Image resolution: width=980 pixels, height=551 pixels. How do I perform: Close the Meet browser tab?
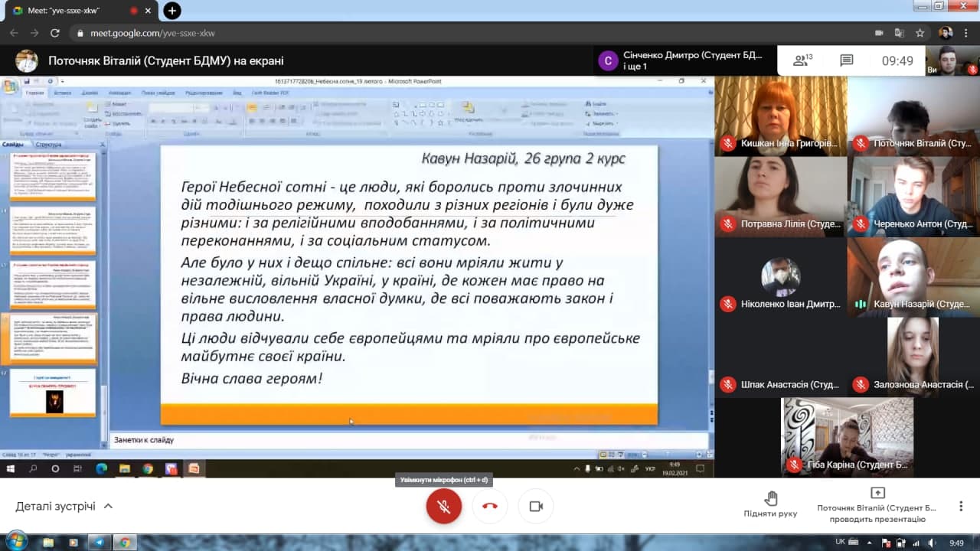coord(148,11)
